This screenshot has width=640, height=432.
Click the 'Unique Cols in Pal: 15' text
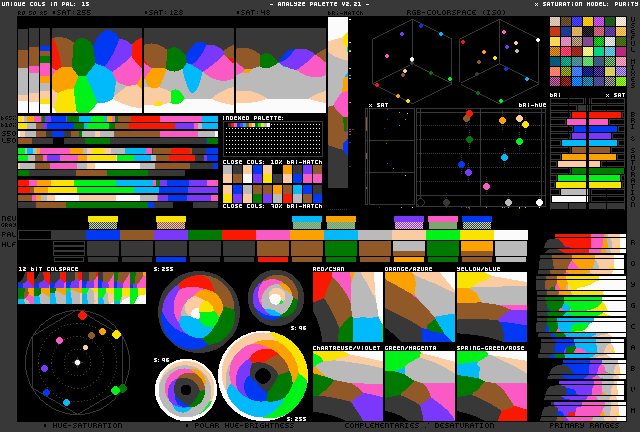click(46, 4)
